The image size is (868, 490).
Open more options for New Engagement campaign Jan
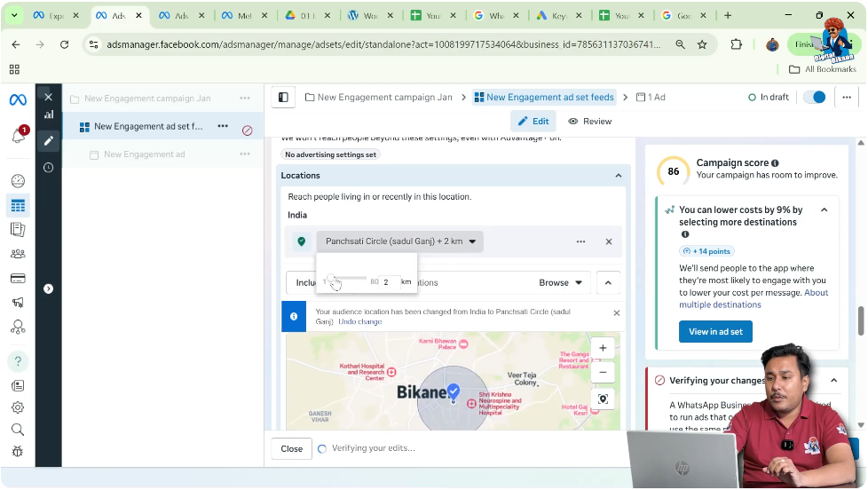pyautogui.click(x=245, y=98)
